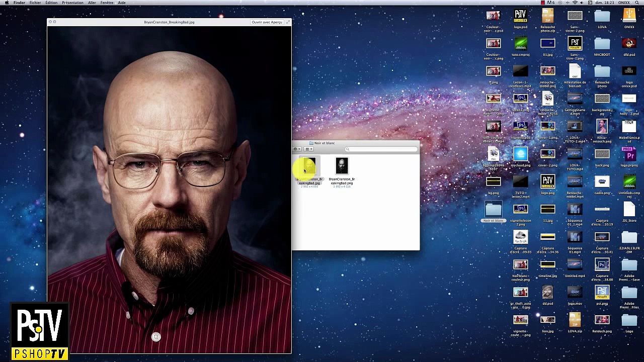Select the ff.png file icon
The image size is (644, 362).
(493, 71)
